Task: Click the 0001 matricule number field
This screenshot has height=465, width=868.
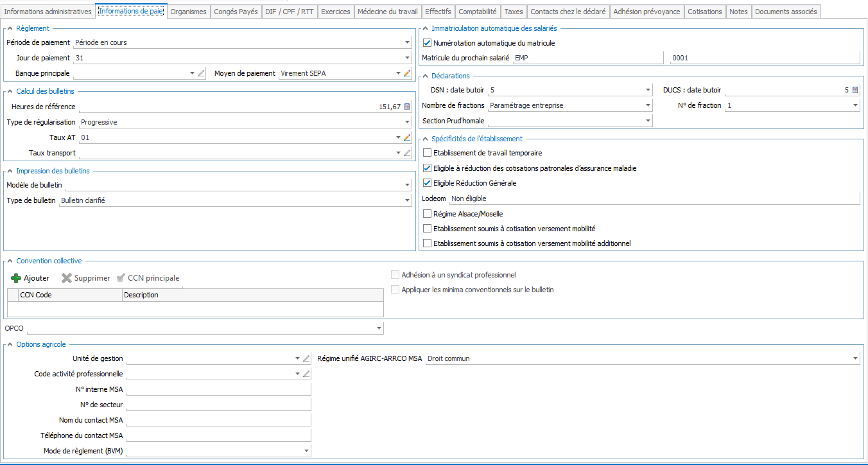Action: click(764, 58)
